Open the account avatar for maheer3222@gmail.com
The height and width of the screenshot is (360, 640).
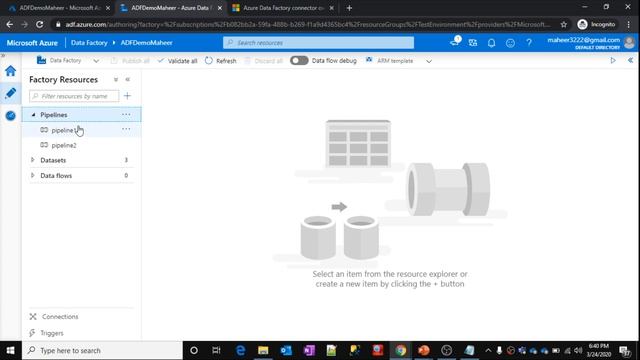coord(629,42)
